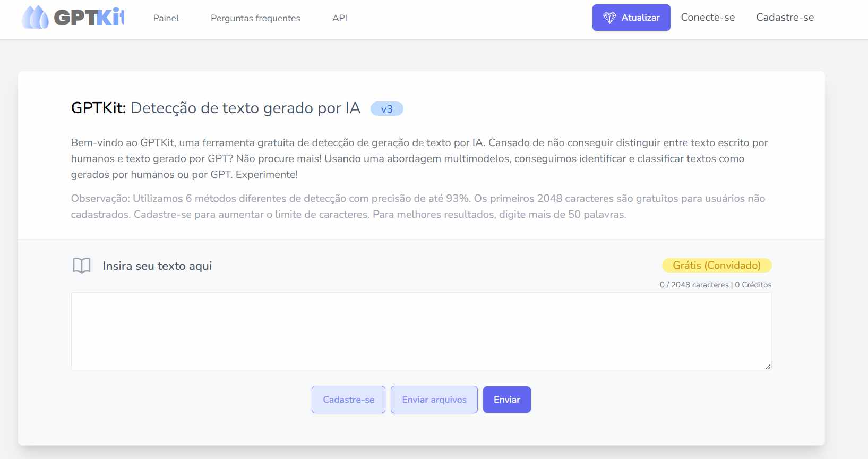The height and width of the screenshot is (459, 868).
Task: Click the 'Insira seu texto aqui' label
Action: pyautogui.click(x=157, y=266)
